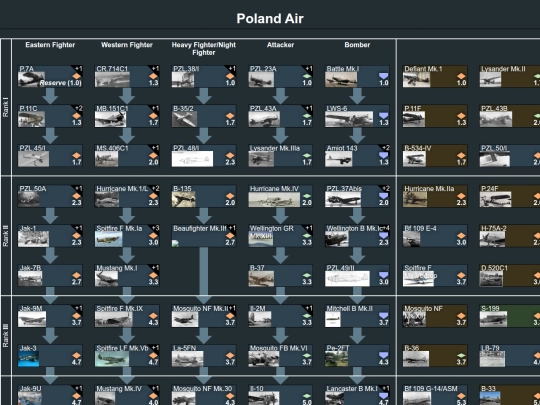
Task: Select the Spitfire F Mk.IX card
Action: pyautogui.click(x=127, y=316)
